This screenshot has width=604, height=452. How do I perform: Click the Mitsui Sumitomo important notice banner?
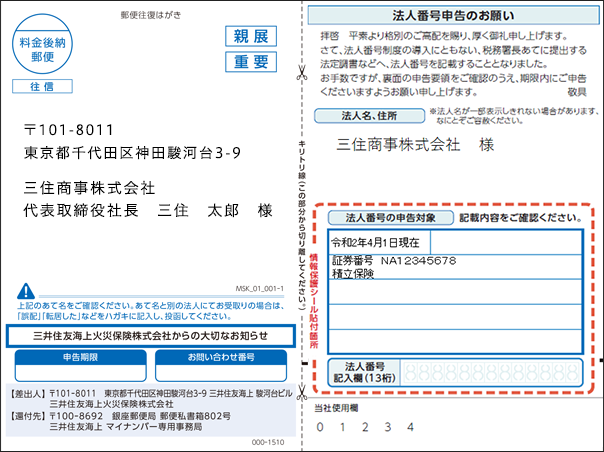pyautogui.click(x=150, y=335)
